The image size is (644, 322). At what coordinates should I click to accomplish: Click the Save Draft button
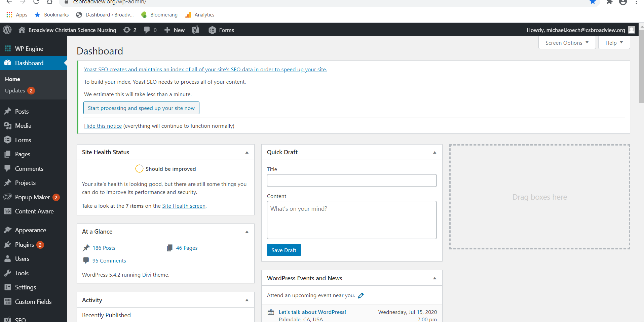283,250
